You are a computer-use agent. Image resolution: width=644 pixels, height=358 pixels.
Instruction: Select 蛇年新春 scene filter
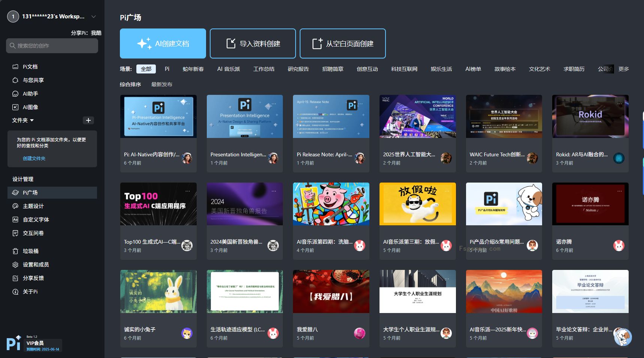click(193, 69)
